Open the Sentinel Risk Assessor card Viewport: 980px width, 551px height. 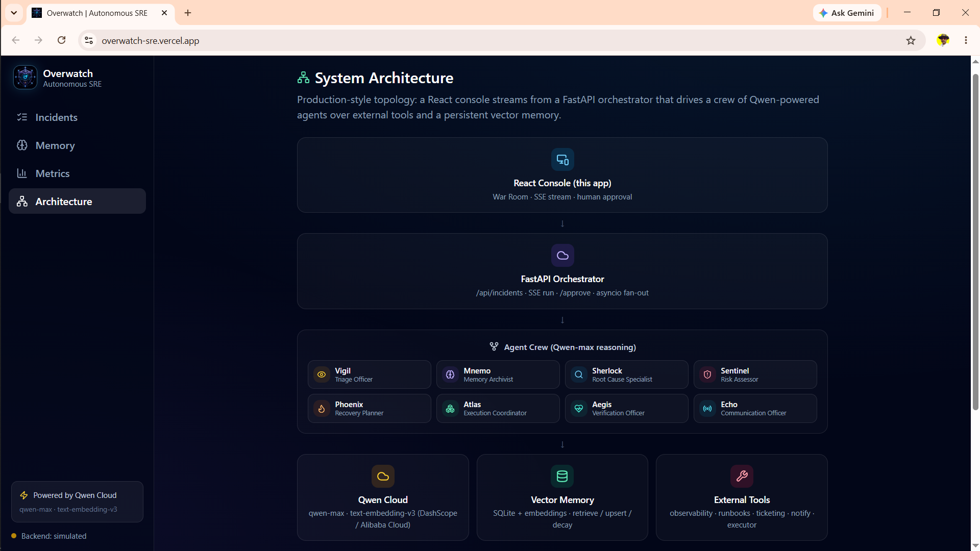click(755, 374)
